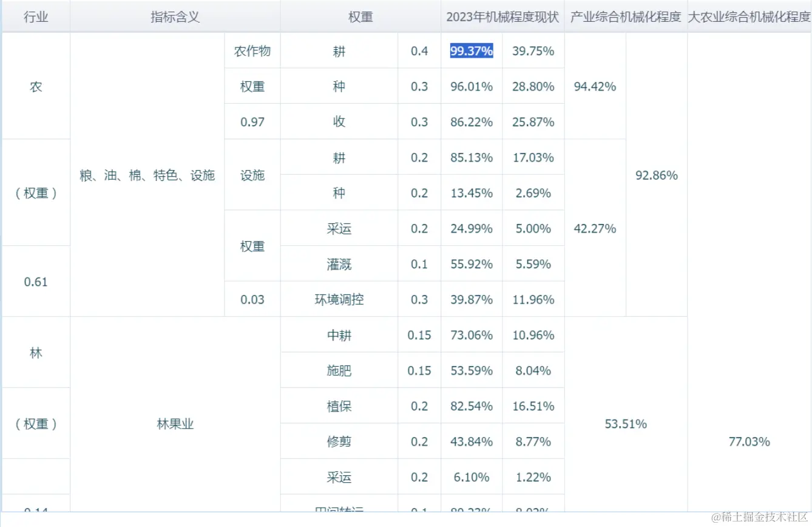Click the 权重 column header

point(360,16)
